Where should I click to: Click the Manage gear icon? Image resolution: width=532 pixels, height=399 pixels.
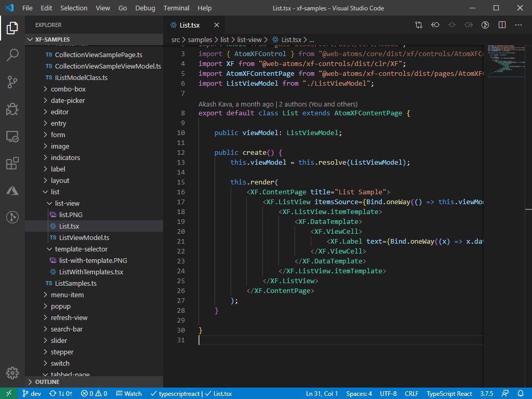pyautogui.click(x=12, y=373)
